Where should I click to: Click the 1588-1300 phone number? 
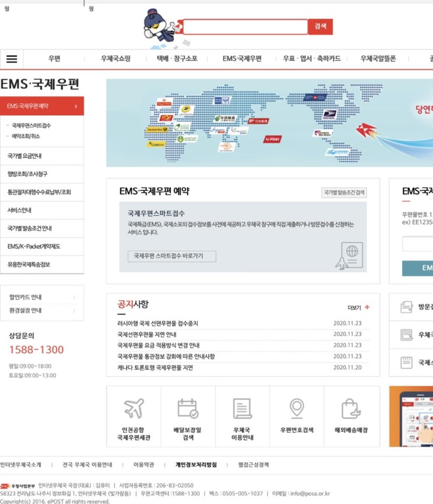pyautogui.click(x=36, y=350)
